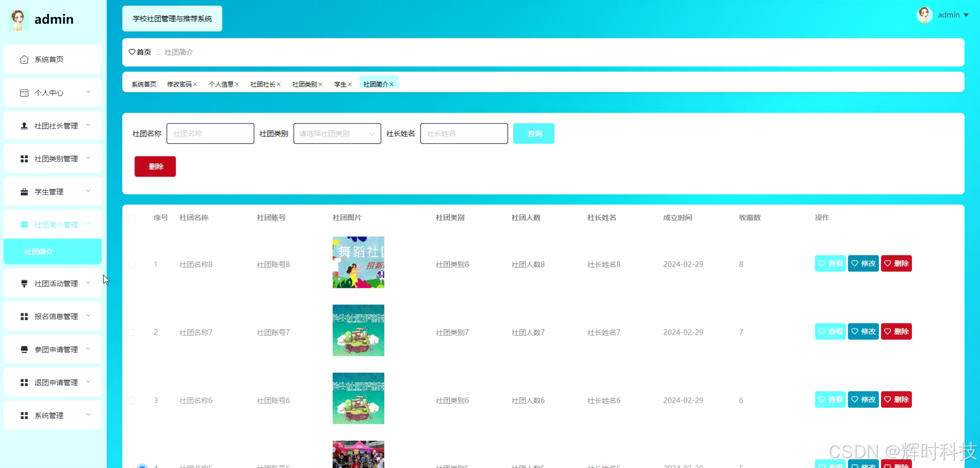This screenshot has height=468, width=980.
Task: Click the user avatar at top right
Action: (x=924, y=15)
